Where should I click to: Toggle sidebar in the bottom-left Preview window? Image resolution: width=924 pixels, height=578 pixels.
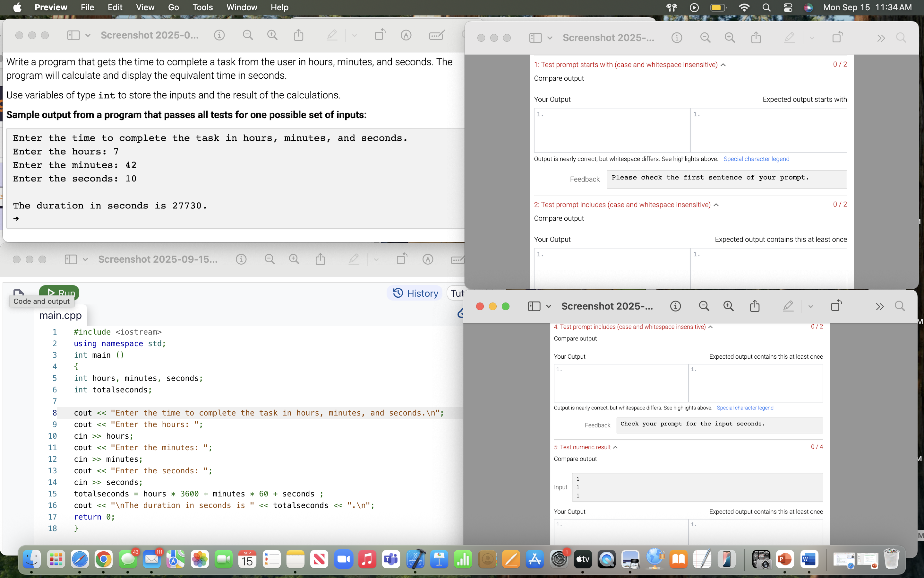[71, 259]
